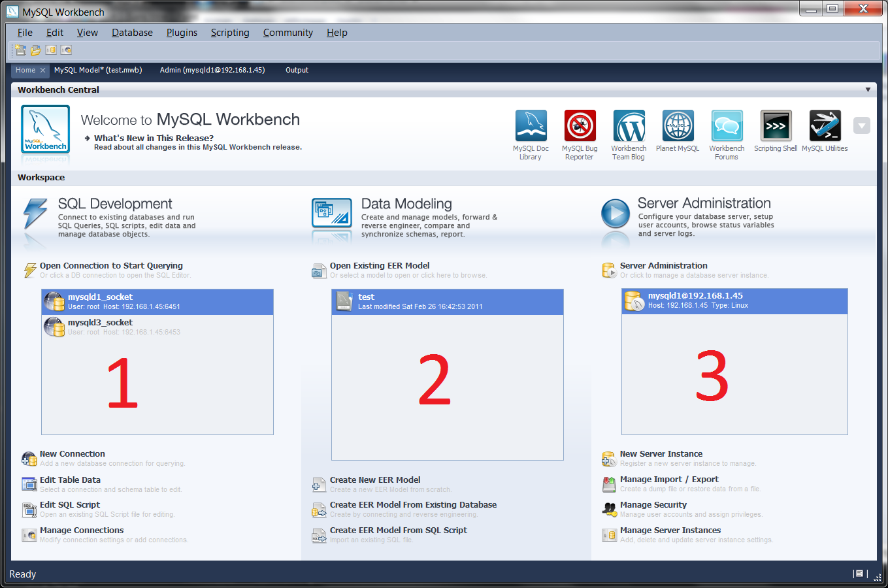Click the New Connection link

pos(73,454)
